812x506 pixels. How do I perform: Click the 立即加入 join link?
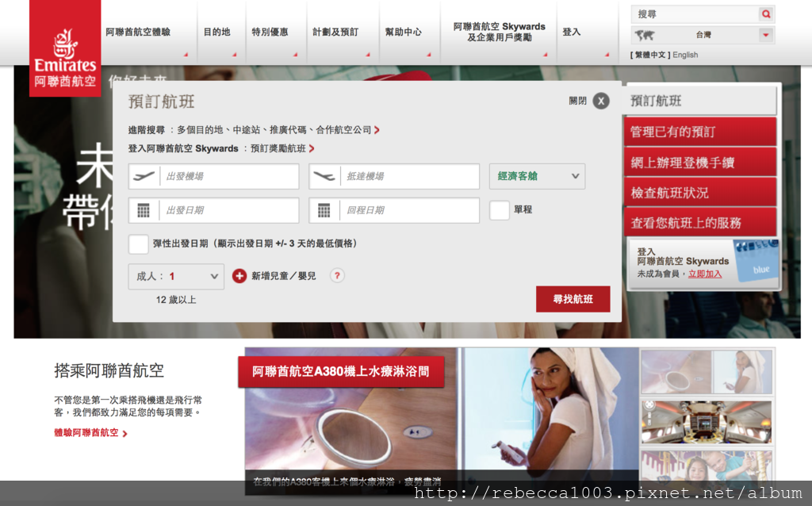[x=705, y=274]
